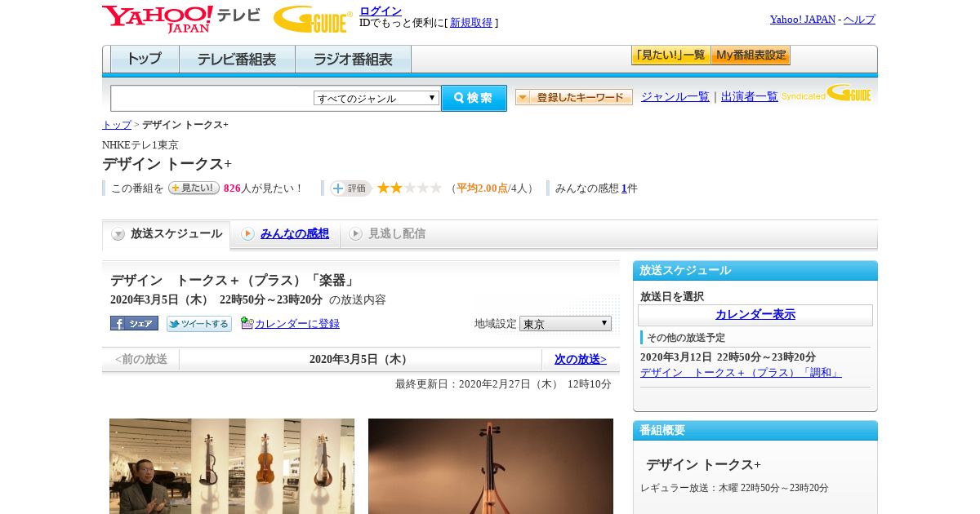980x514 pixels.
Task: Click the ログイン link
Action: point(381,11)
